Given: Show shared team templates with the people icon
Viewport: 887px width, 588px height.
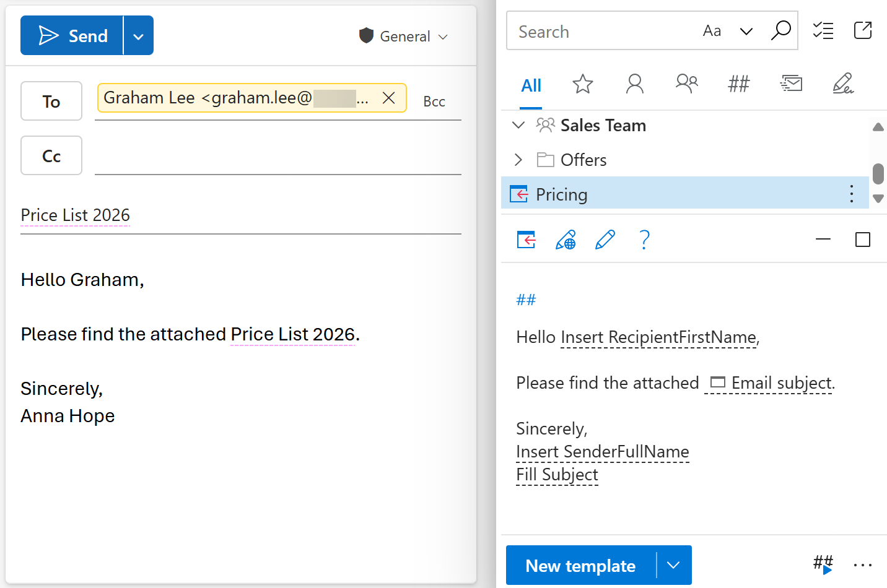Looking at the screenshot, I should [686, 84].
